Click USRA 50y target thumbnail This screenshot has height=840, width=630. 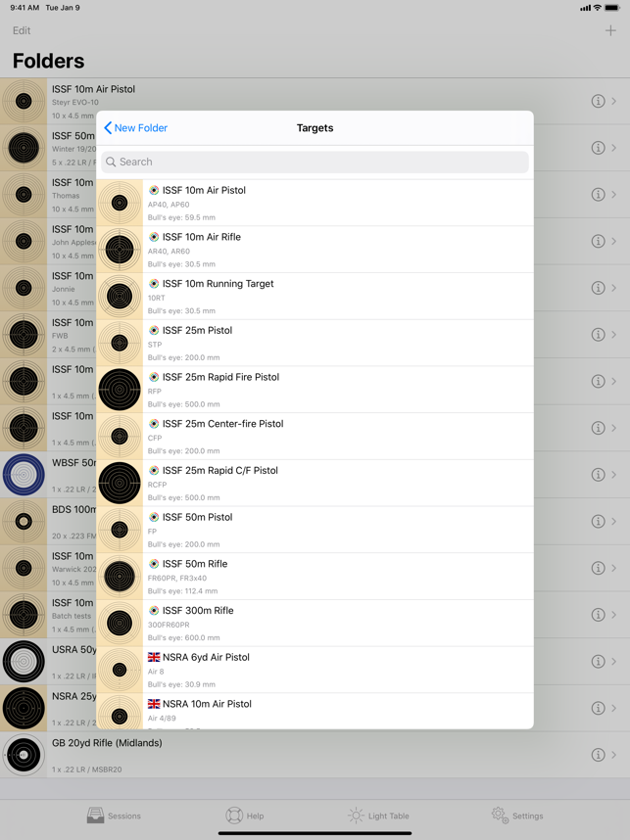pos(24,661)
